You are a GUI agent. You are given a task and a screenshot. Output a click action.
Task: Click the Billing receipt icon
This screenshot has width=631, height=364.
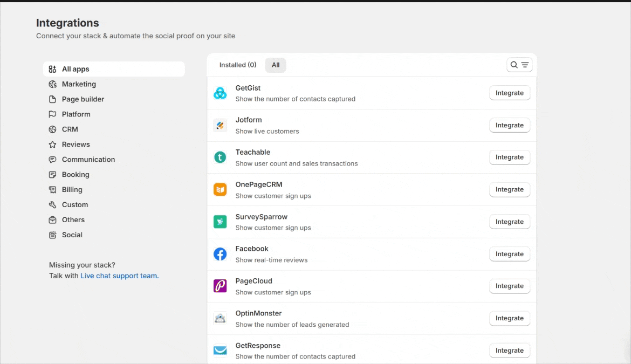pyautogui.click(x=52, y=190)
